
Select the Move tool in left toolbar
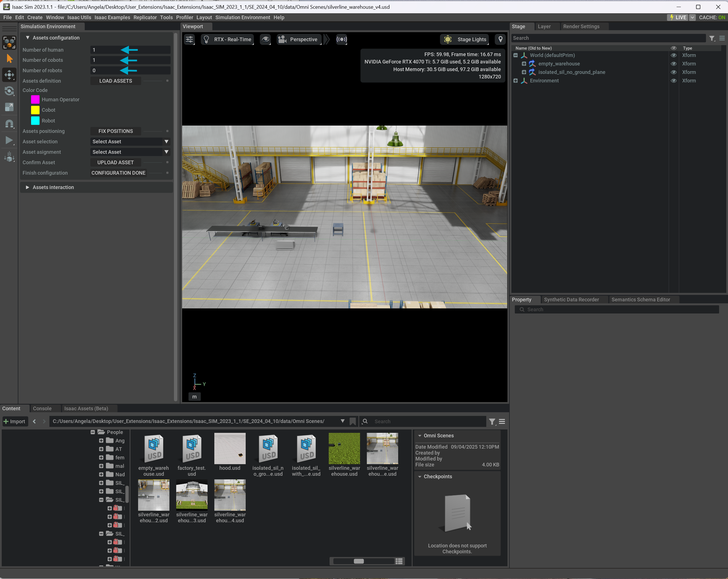tap(9, 75)
